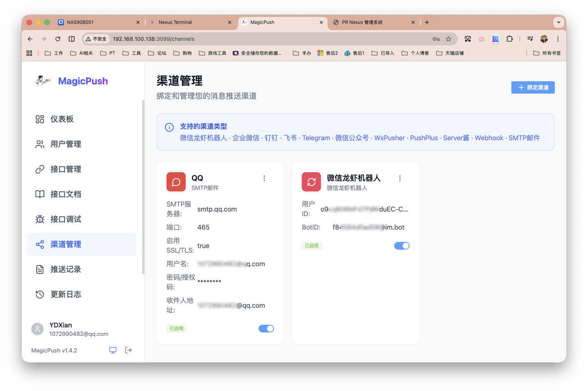
Task: Open 接口管理 via the link icon
Action: click(x=40, y=169)
